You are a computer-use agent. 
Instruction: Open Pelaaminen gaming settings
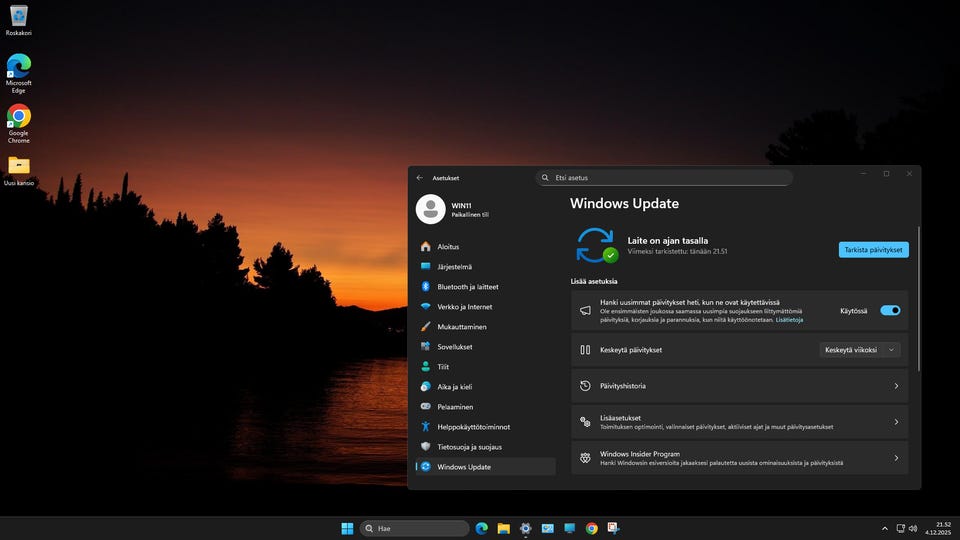(x=455, y=407)
